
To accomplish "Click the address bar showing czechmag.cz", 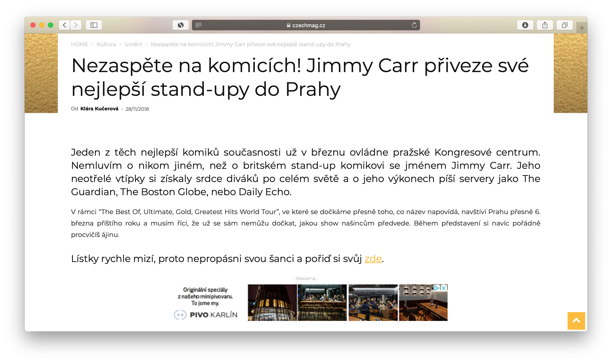I will click(x=306, y=25).
